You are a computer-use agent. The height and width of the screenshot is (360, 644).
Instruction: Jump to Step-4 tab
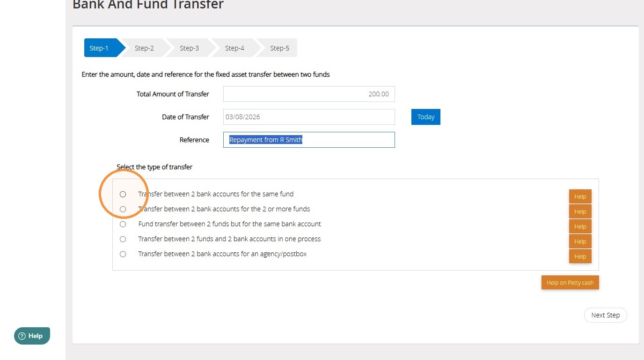click(234, 48)
